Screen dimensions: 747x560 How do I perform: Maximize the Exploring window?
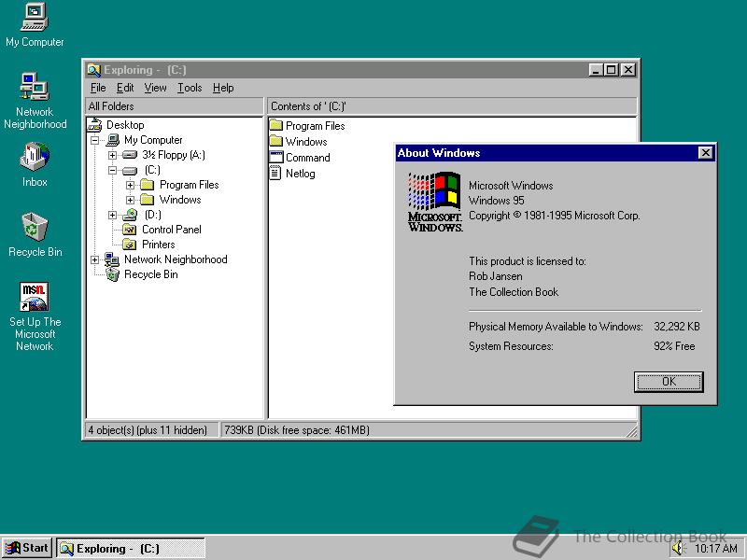[611, 70]
